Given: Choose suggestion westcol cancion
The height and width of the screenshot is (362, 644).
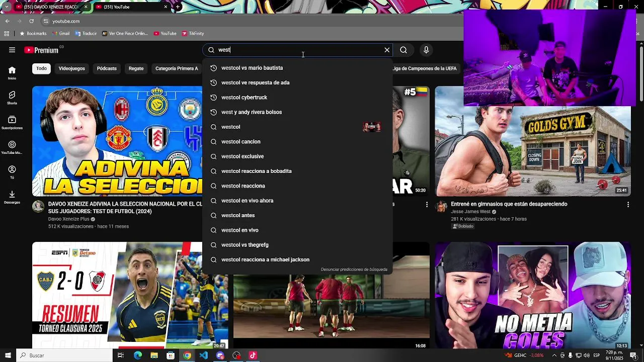Looking at the screenshot, I should click(x=297, y=142).
